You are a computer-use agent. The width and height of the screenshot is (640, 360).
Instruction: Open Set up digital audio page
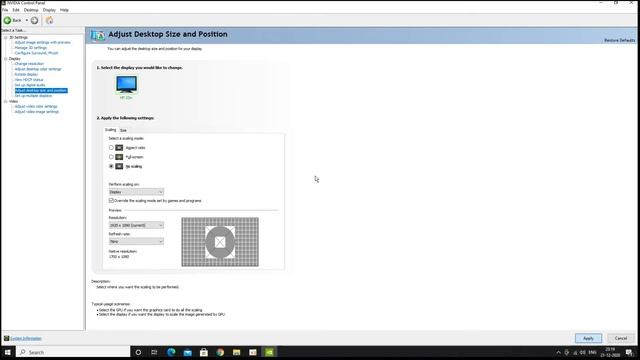(x=30, y=85)
